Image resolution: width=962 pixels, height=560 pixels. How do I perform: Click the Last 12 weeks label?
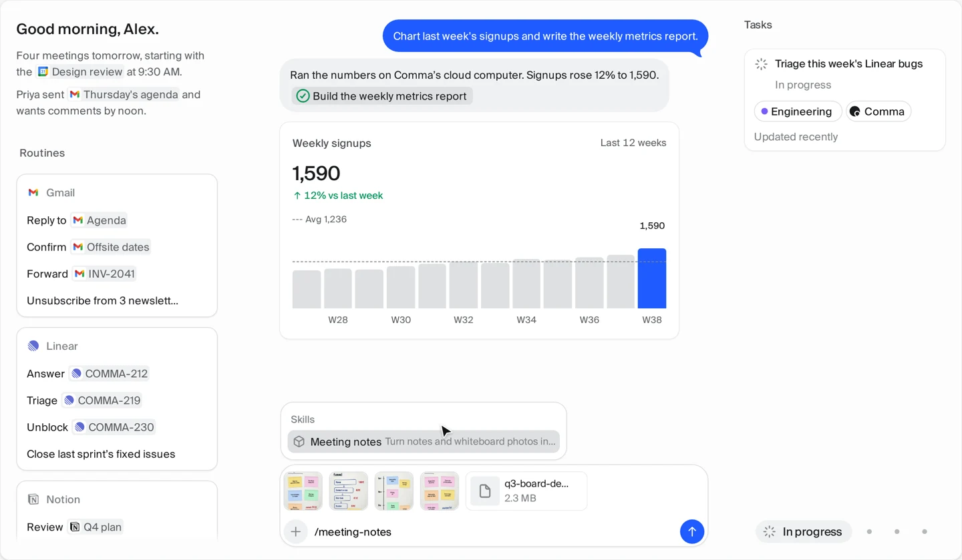633,143
